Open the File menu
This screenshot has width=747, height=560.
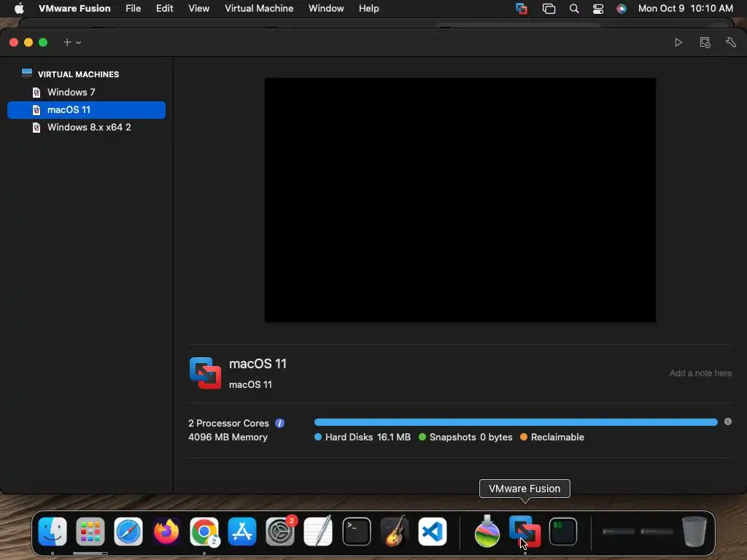tap(133, 9)
